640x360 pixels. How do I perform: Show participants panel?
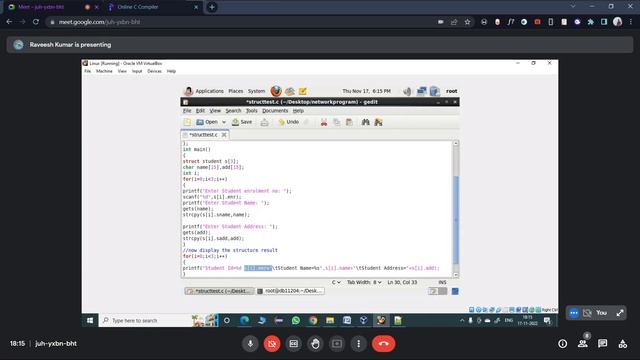click(583, 344)
